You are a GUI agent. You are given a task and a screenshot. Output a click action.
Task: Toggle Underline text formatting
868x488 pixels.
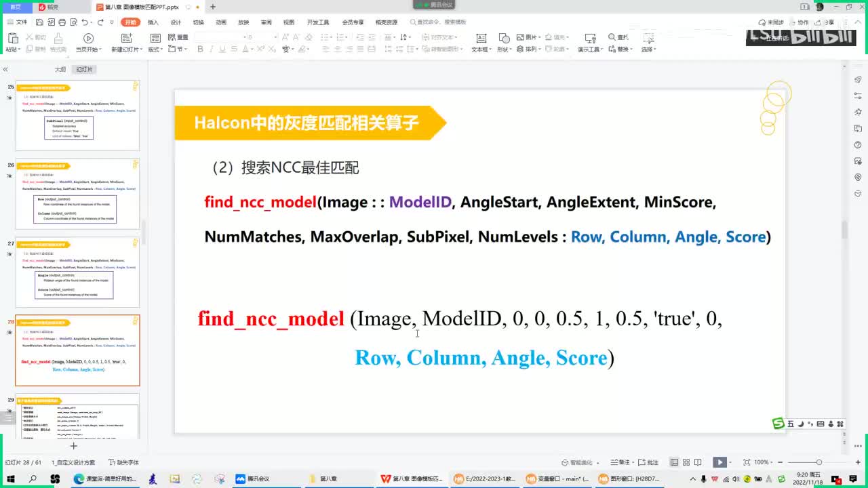click(223, 49)
